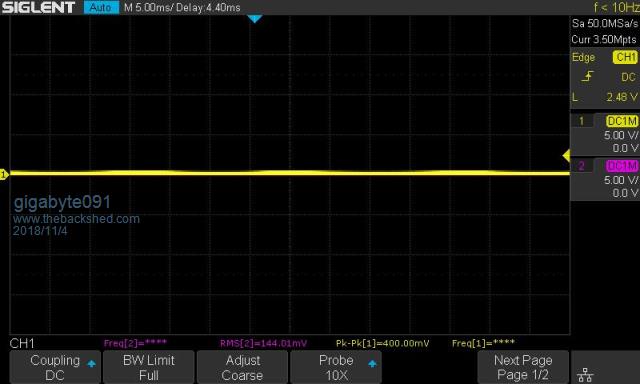The height and width of the screenshot is (384, 640).
Task: Open the Coupling DC dropdown
Action: click(x=55, y=367)
